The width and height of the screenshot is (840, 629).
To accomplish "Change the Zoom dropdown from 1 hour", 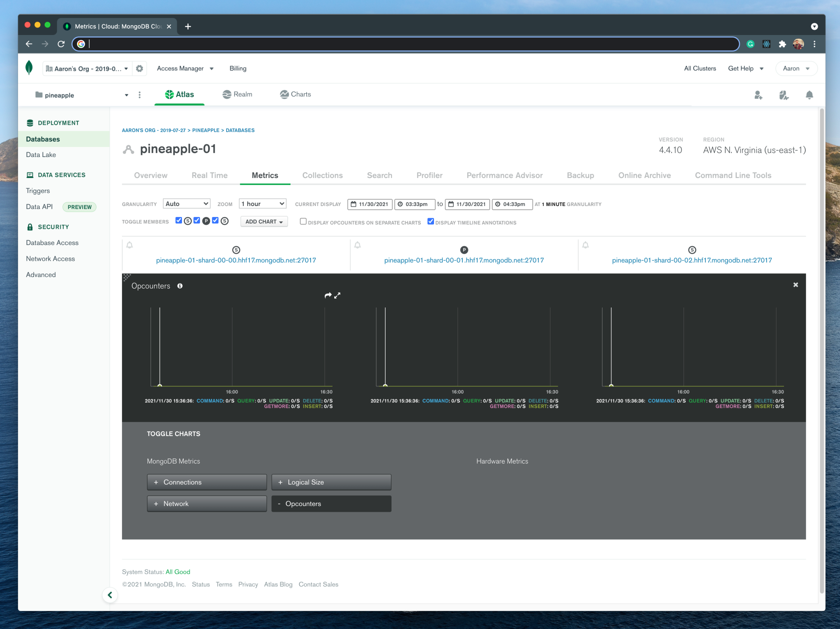I will pos(262,203).
